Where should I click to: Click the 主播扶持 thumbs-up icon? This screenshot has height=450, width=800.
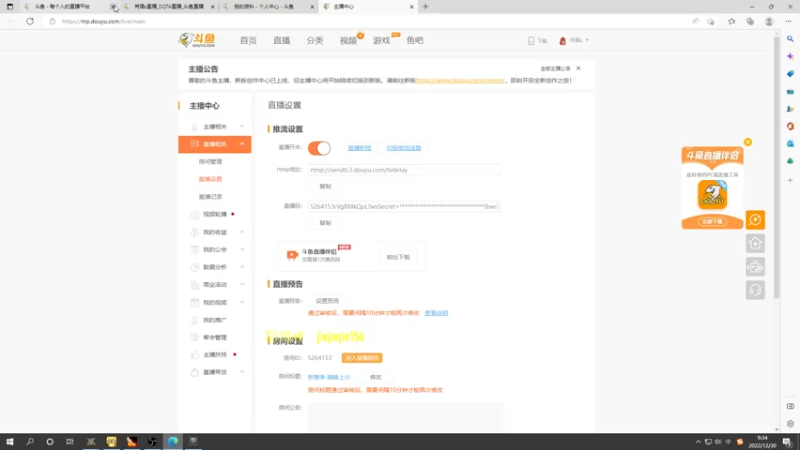pos(194,355)
